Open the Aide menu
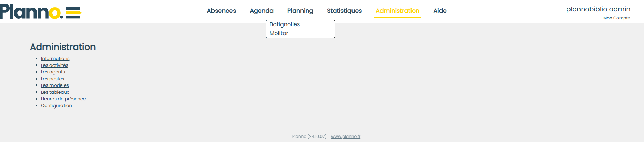 (x=440, y=11)
